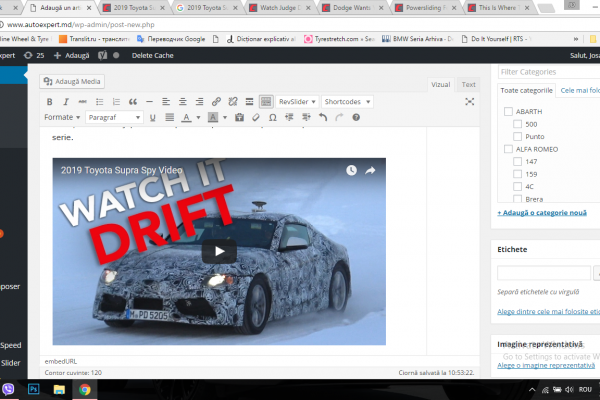Play the Toyota Supra spy video
The height and width of the screenshot is (400, 600).
tap(219, 251)
